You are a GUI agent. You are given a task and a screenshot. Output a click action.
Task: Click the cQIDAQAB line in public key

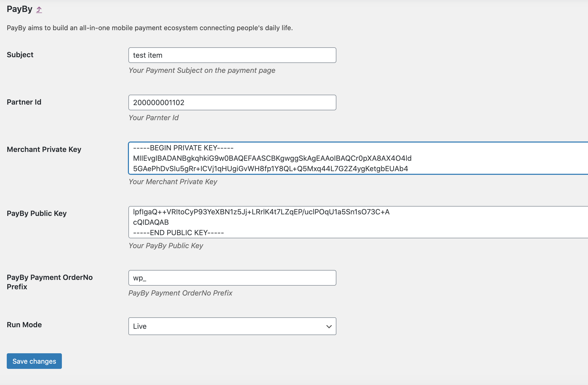151,222
